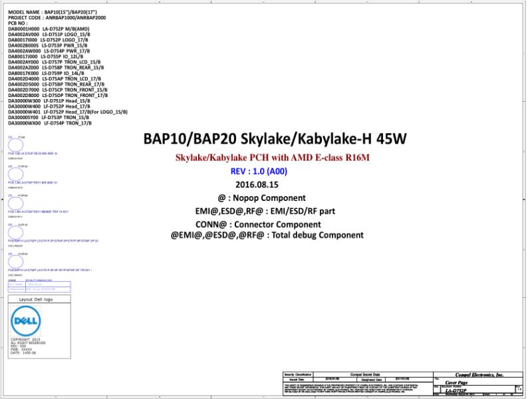Image resolution: width=532 pixels, height=399 pixels.
Task: Click the 'LS-D75CP TRON_FRONT_15/B' row
Action: pos(58,90)
